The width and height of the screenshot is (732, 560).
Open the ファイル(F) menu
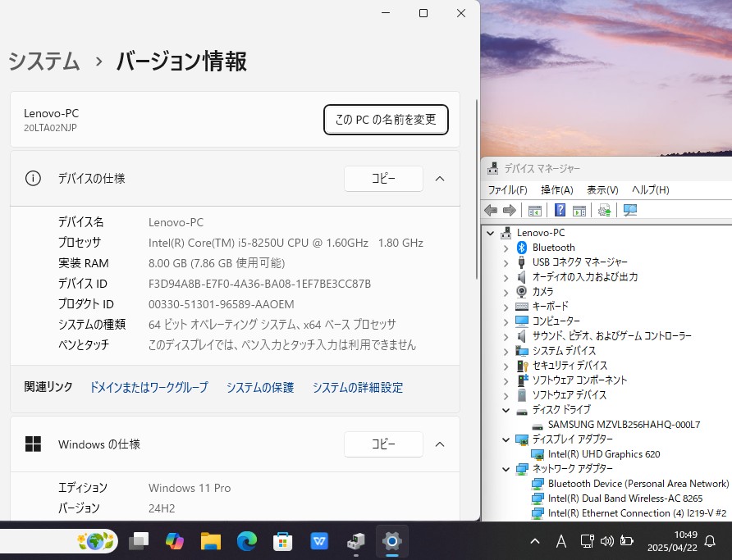coord(507,190)
